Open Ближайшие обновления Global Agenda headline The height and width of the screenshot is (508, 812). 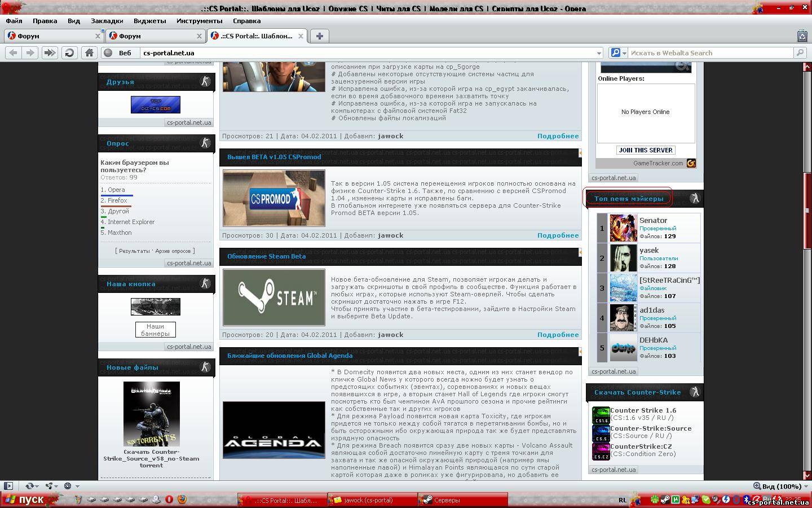(x=290, y=356)
